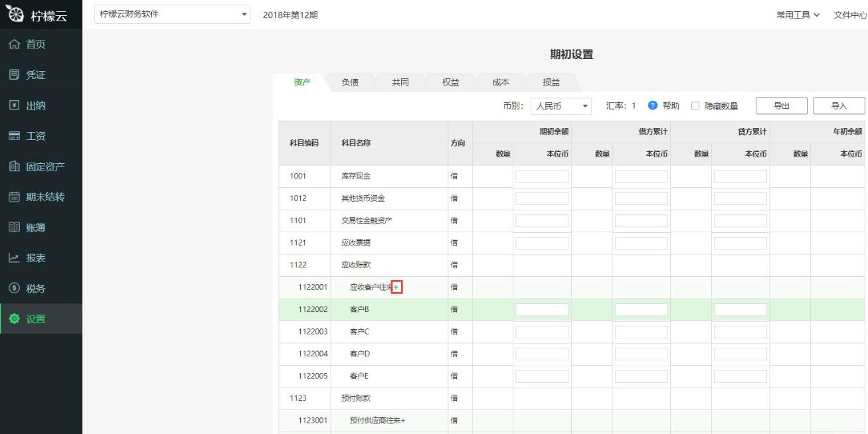
Task: Open the 期末结转 sidebar item
Action: coord(41,197)
